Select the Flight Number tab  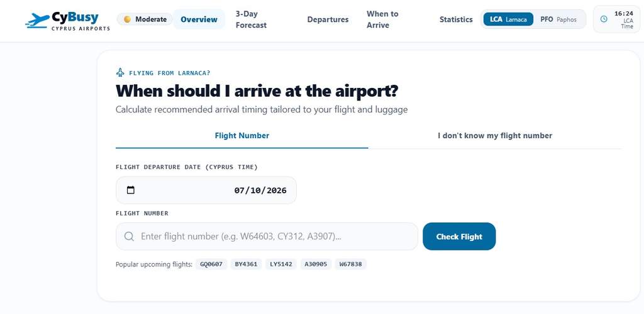tap(242, 136)
